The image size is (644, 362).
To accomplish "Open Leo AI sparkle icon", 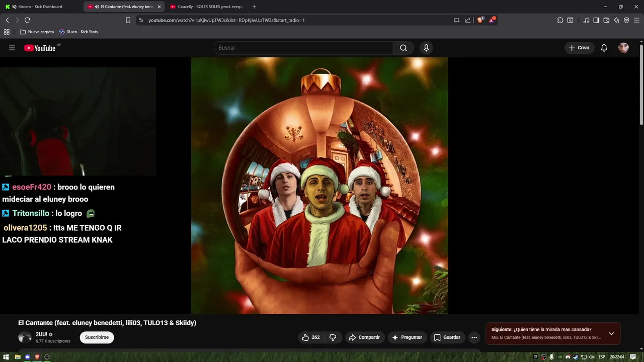I will click(616, 20).
